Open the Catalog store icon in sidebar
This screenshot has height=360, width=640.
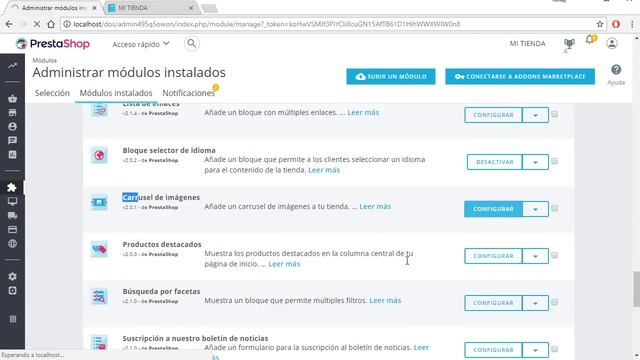coord(13,113)
